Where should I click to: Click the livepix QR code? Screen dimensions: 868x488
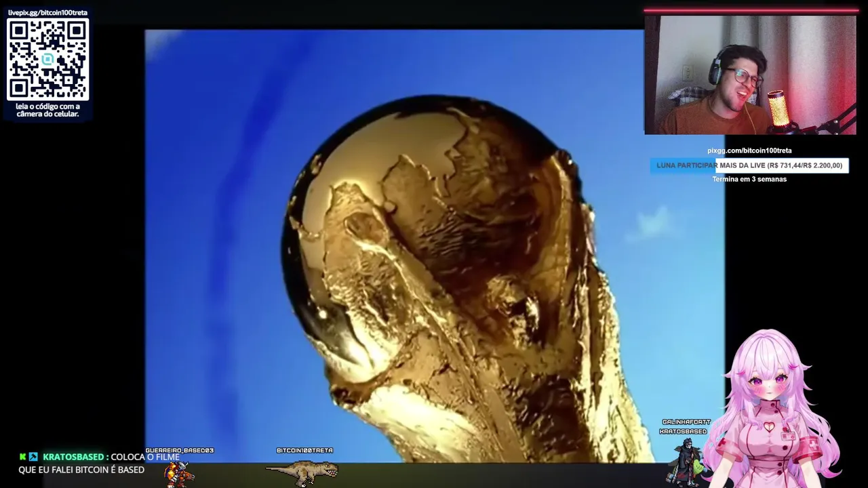point(47,59)
